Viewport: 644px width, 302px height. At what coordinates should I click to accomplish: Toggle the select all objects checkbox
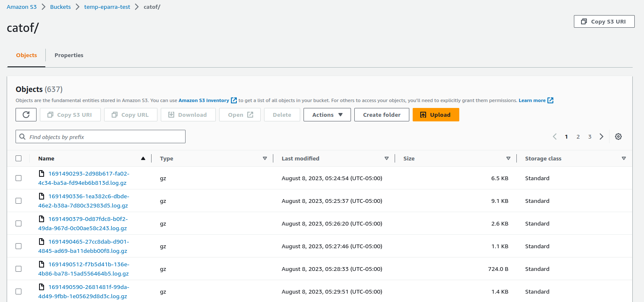18,158
